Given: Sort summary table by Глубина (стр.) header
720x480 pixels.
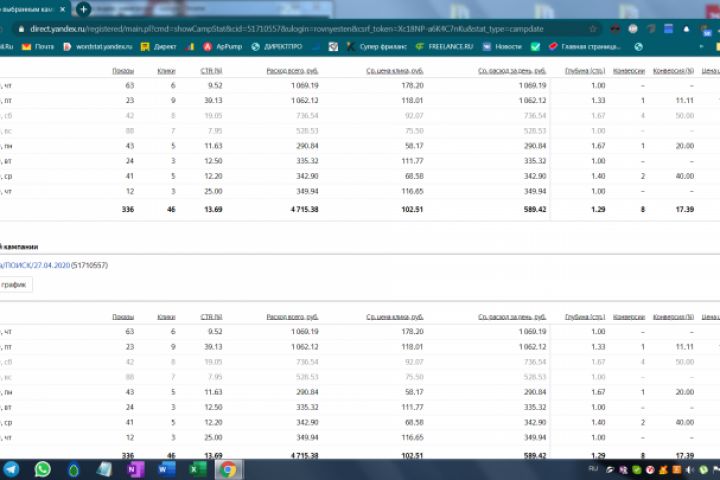Looking at the screenshot, I should [x=585, y=71].
